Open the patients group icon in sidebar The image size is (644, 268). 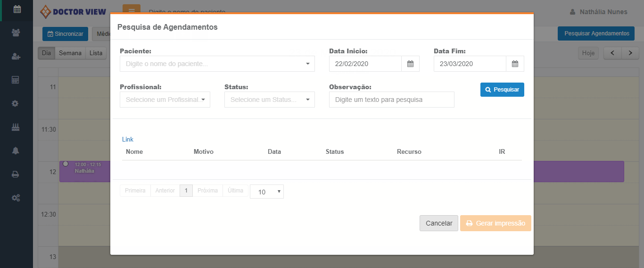(x=17, y=33)
